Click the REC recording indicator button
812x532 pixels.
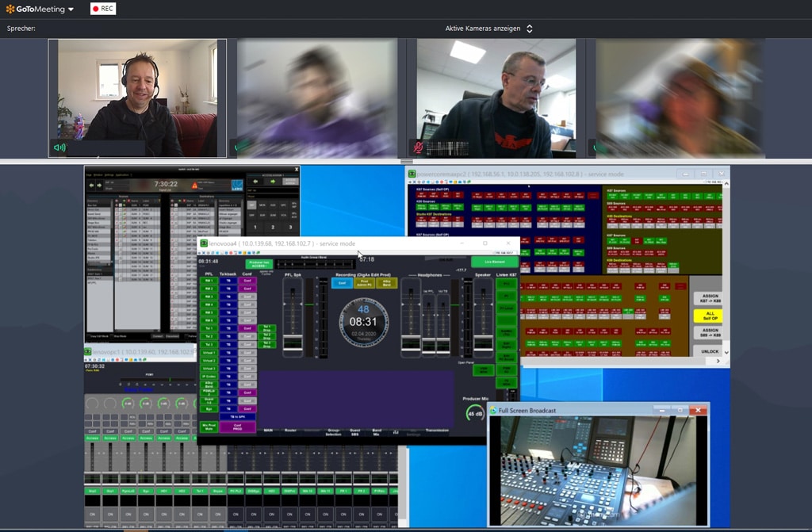103,9
